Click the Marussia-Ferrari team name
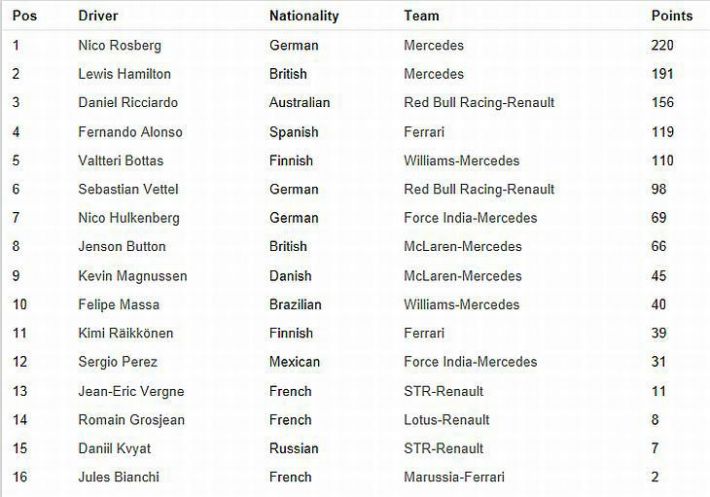This screenshot has height=497, width=710. 455,477
